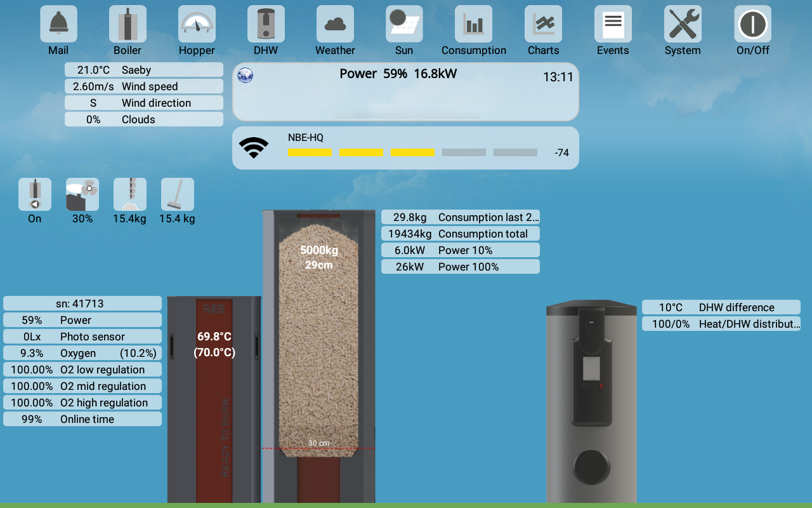Screen dimensions: 812x508
Task: Click the Wi-Fi signal strength bar
Action: point(412,152)
